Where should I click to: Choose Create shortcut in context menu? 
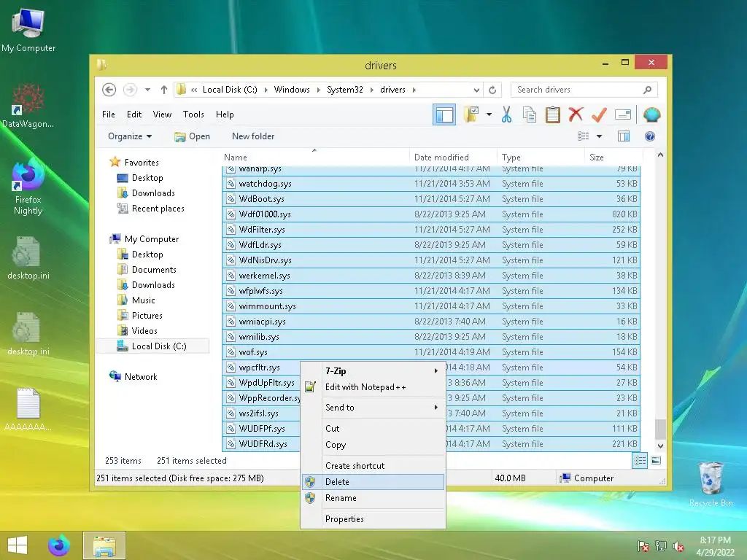coord(373,466)
